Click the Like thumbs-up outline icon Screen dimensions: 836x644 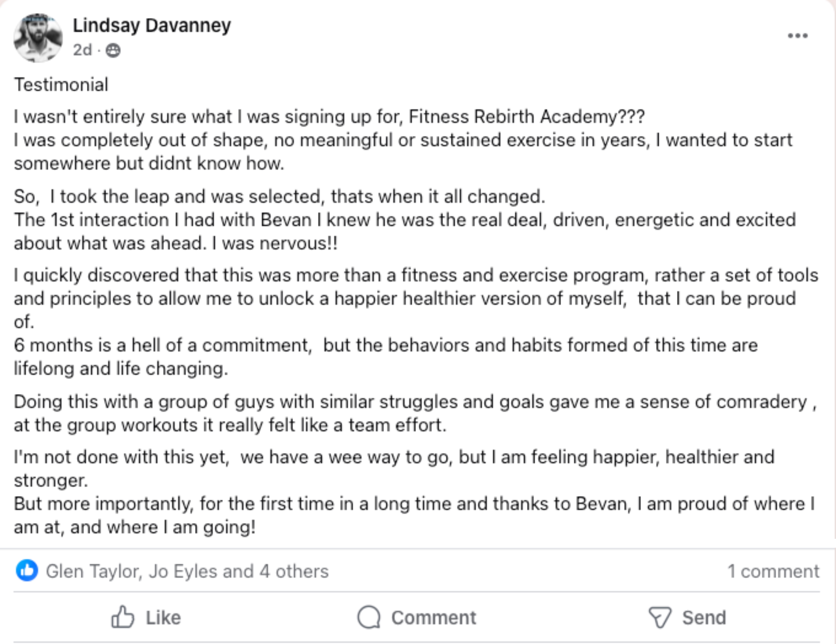[x=122, y=617]
